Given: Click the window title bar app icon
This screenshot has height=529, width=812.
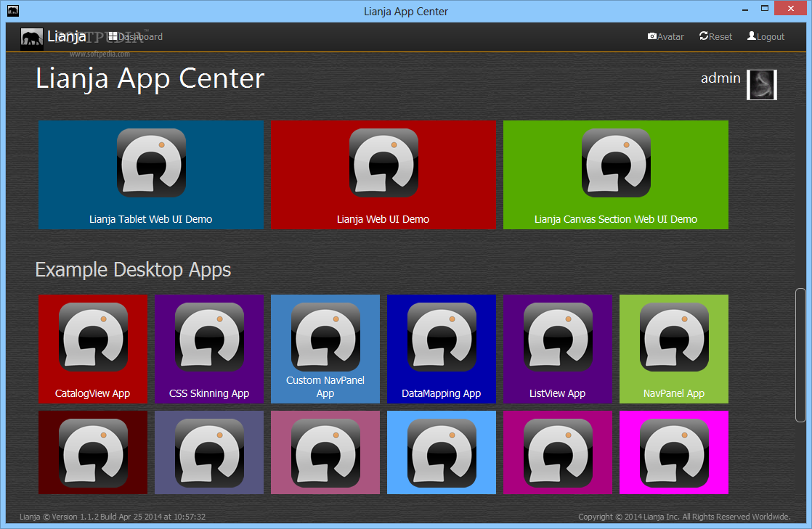Looking at the screenshot, I should pos(13,10).
